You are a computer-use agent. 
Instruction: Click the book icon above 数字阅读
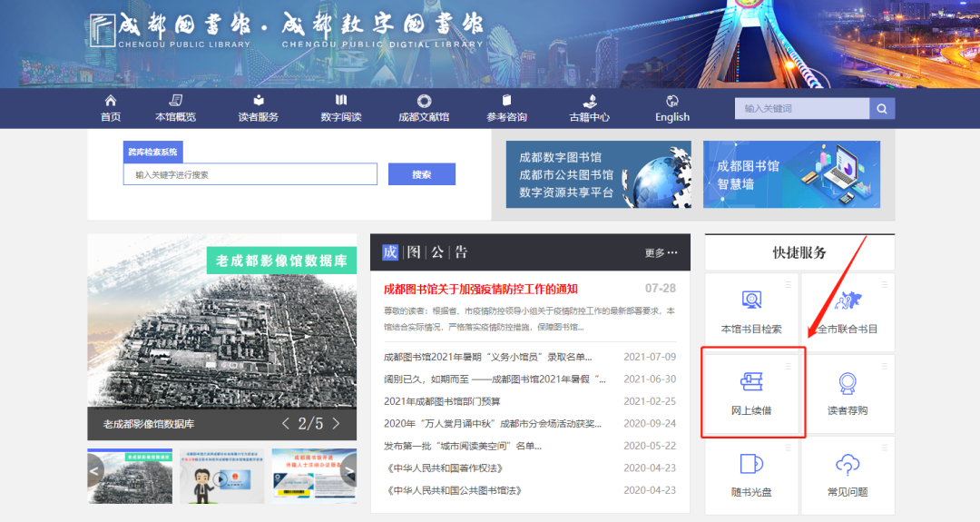point(340,100)
